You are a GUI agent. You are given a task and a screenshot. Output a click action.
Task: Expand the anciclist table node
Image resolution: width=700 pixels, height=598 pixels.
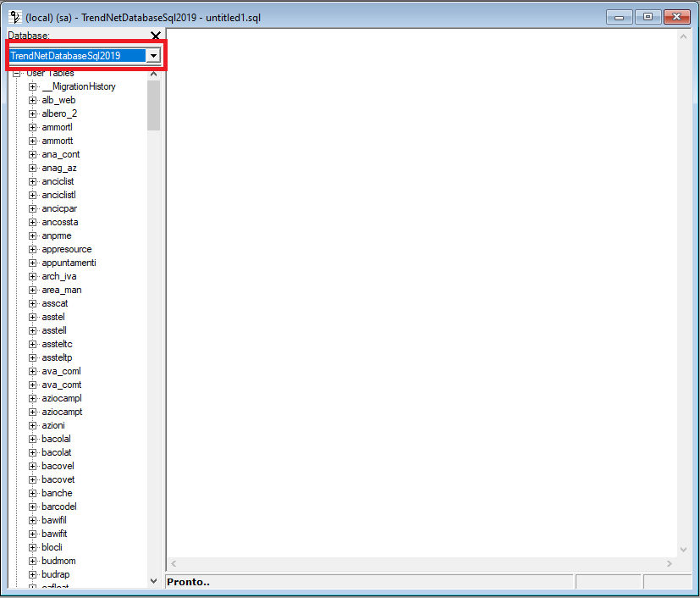point(32,181)
